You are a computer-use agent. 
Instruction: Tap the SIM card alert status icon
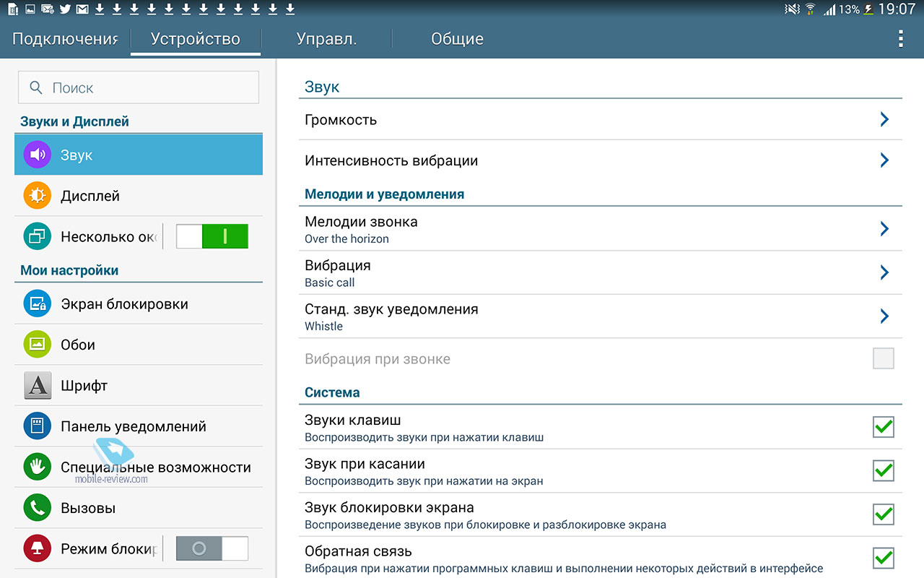coord(13,9)
